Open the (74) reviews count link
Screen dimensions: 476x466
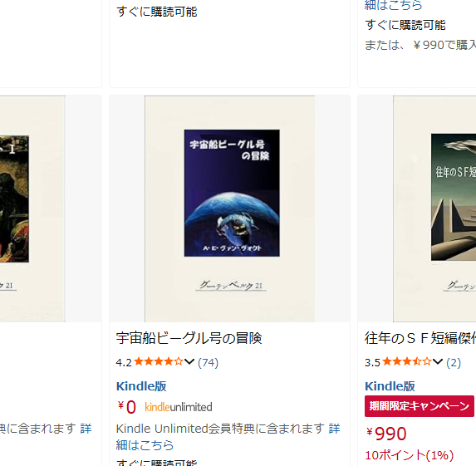click(208, 362)
